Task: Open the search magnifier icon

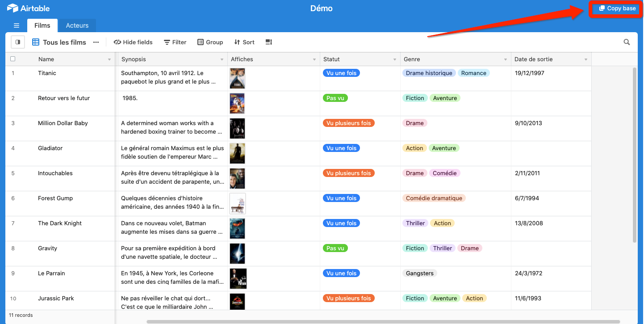Action: (627, 42)
